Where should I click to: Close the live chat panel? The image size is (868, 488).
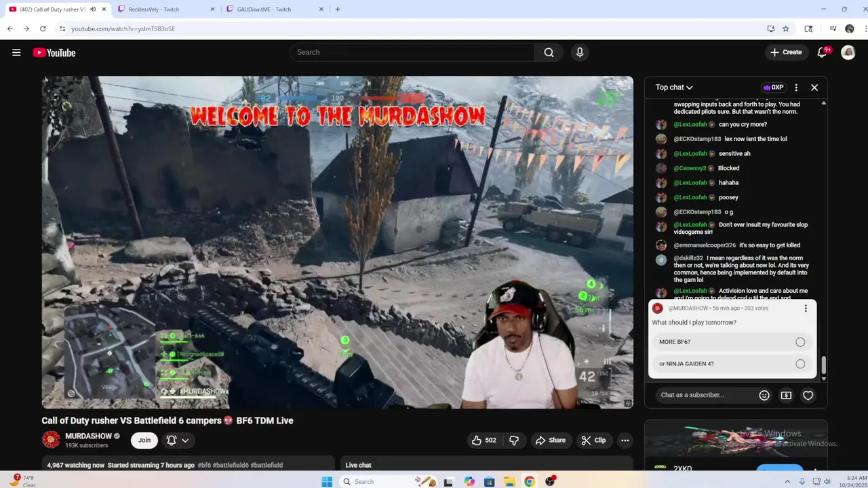point(814,87)
